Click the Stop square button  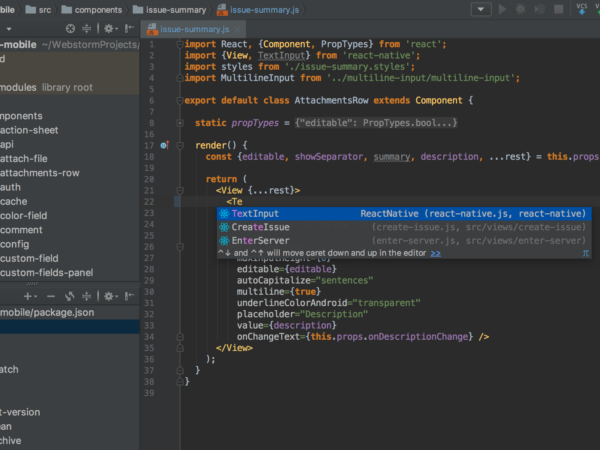tap(559, 9)
